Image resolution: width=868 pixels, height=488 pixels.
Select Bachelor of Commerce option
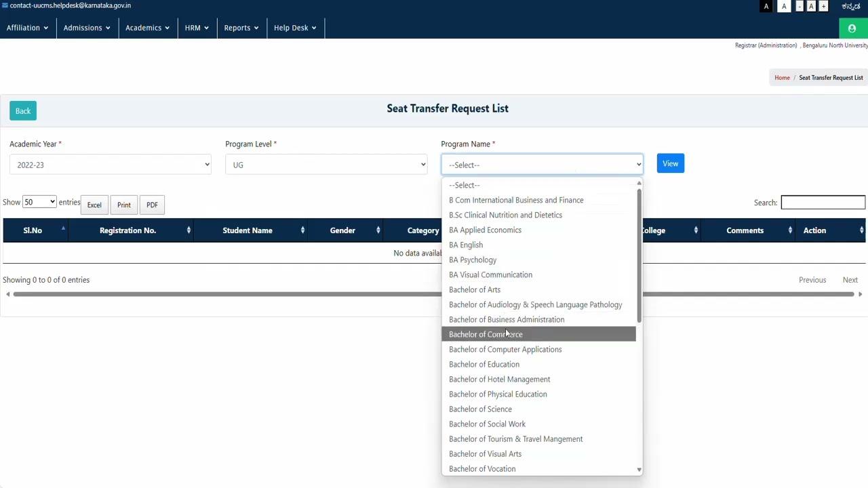pos(539,334)
